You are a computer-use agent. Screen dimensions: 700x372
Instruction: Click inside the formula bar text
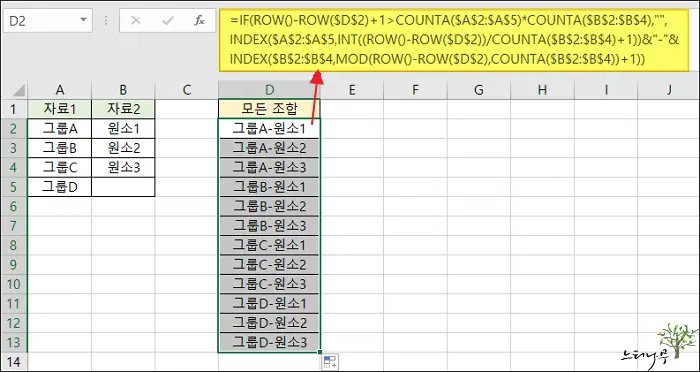pos(454,40)
